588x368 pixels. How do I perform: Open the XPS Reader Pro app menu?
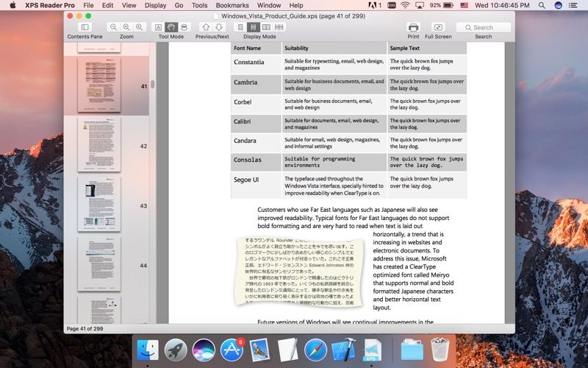click(50, 5)
